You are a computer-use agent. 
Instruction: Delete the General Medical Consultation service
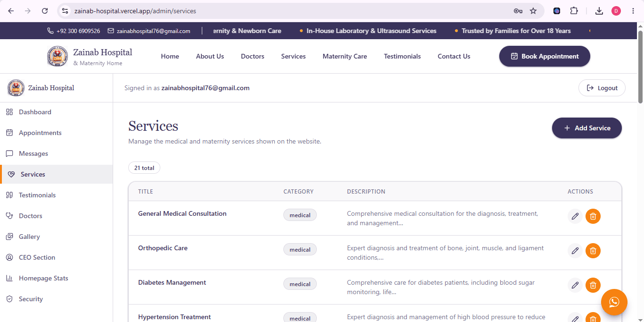coord(593,216)
